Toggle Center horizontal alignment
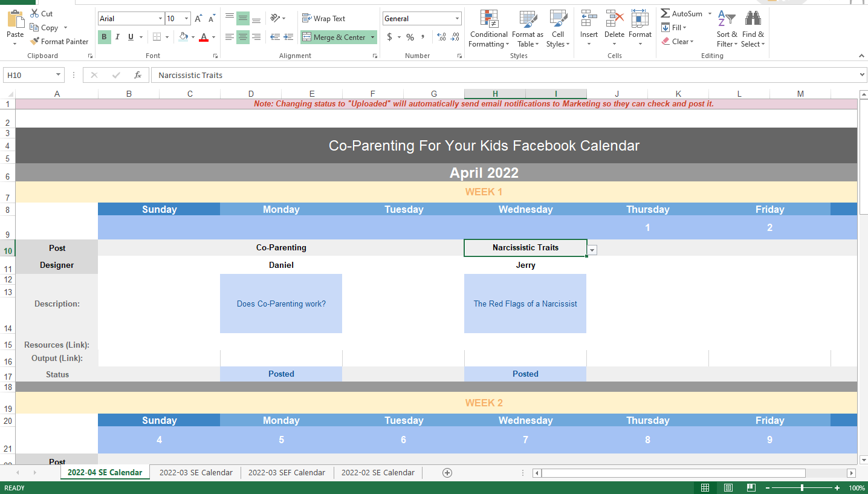The width and height of the screenshot is (868, 494). pos(243,37)
